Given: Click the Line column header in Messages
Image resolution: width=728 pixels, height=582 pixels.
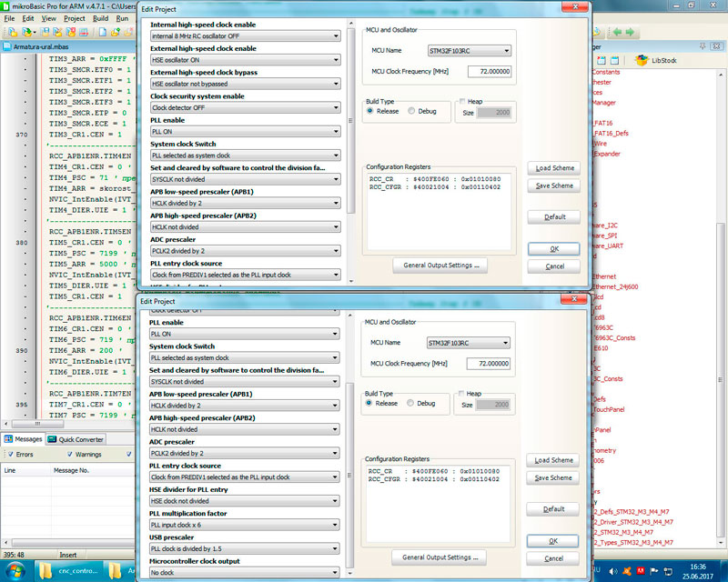Looking at the screenshot, I should [25, 470].
